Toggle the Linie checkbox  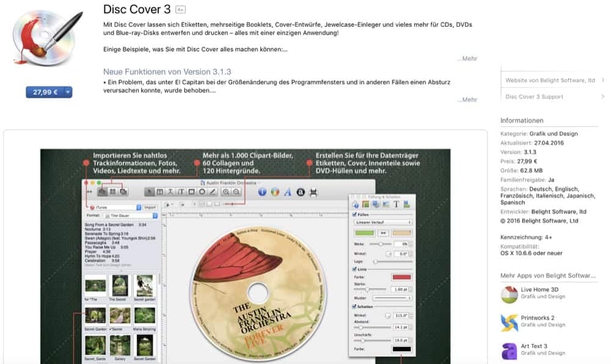click(354, 269)
